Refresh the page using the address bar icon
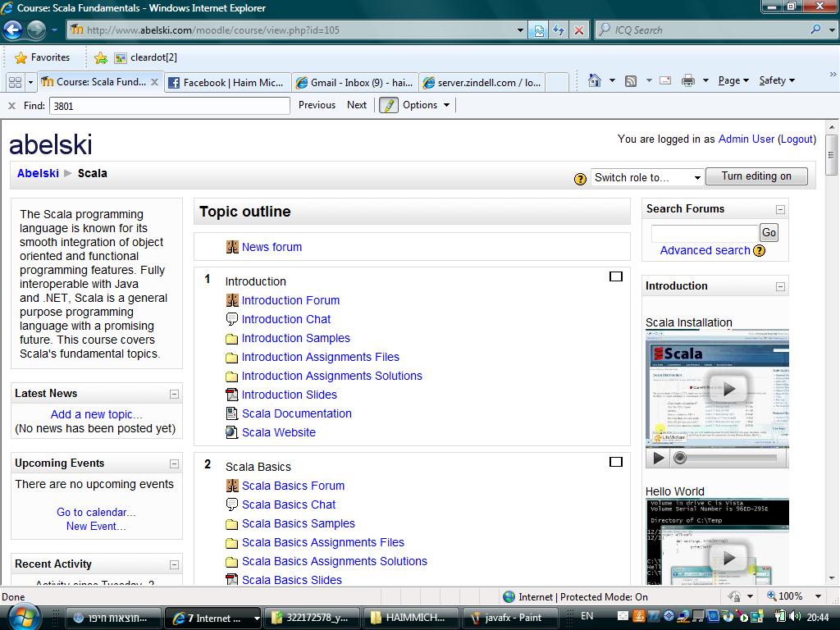Screen dimensions: 840x630 (x=559, y=30)
